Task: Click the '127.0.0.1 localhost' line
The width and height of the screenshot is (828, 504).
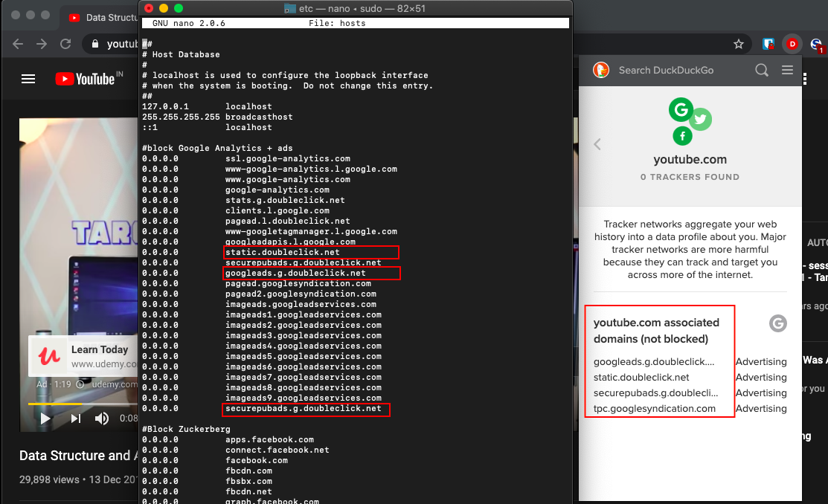Action: coord(207,106)
